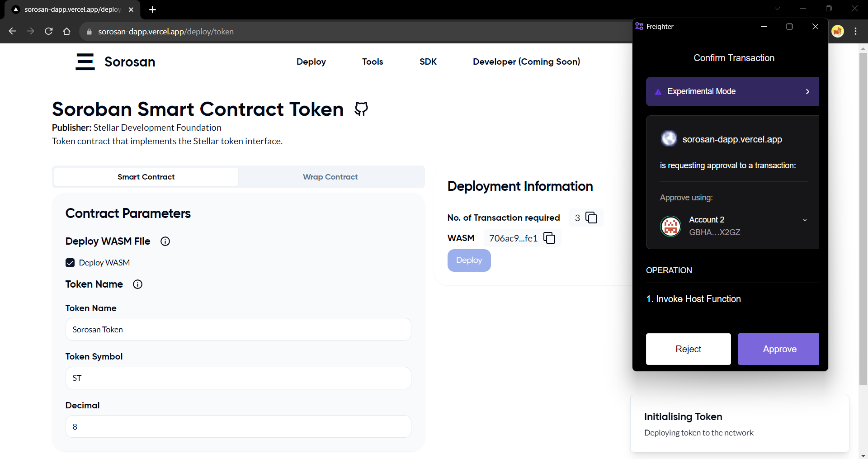
Task: Click the sorosan-dapp.vercel.app domain in Freighter
Action: pyautogui.click(x=732, y=139)
